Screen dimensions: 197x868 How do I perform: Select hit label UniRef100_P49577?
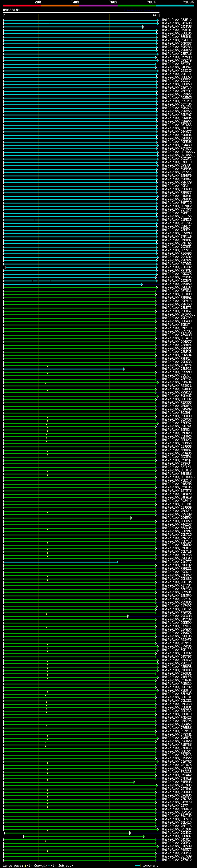[177, 850]
